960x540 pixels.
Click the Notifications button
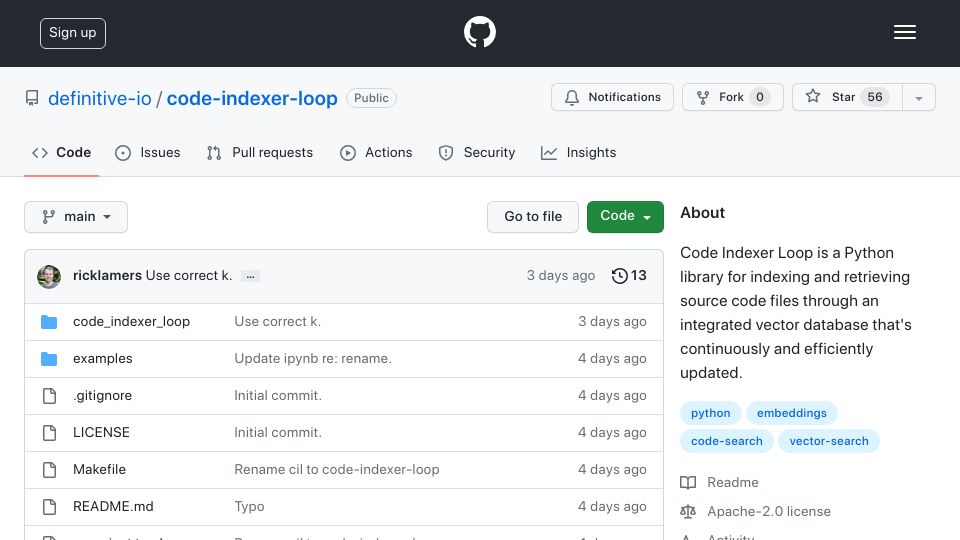(612, 97)
